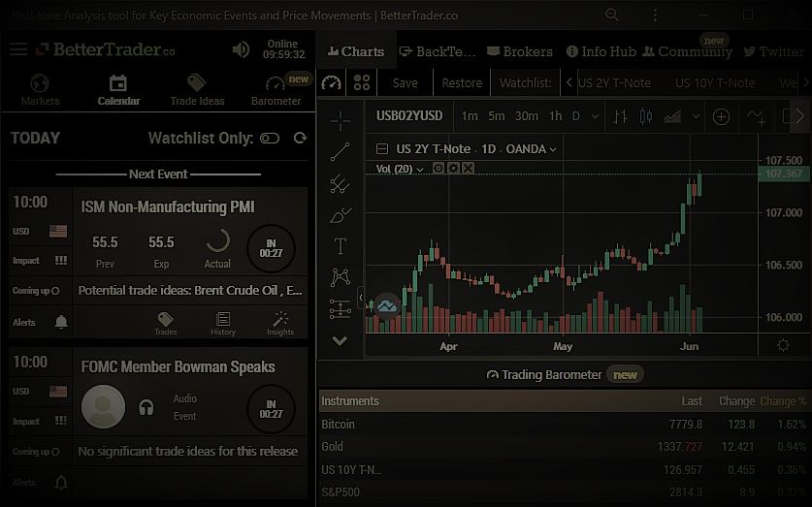
Task: Toggle alert bell for ISM Non-Manufacturing PMI
Action: click(x=61, y=322)
